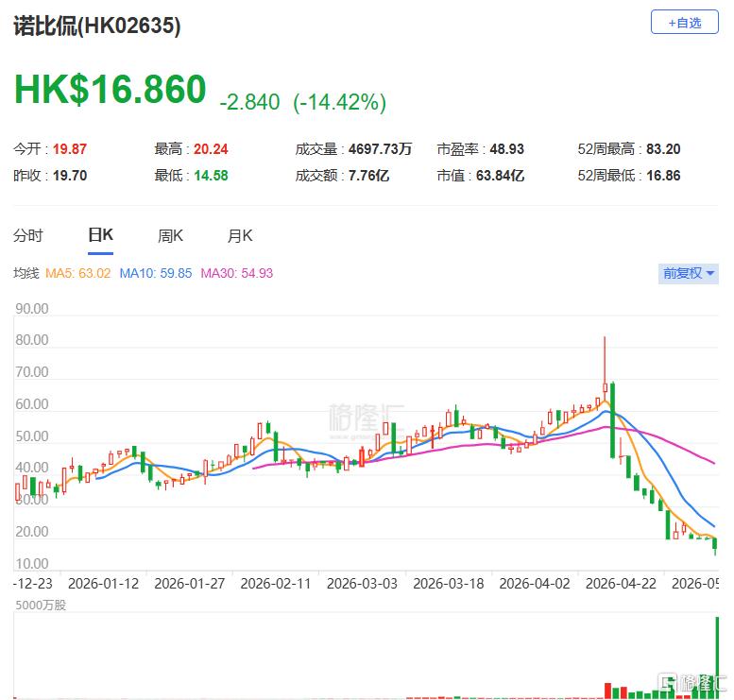This screenshot has height=700, width=734.
Task: Click the 市盈率 value 48.93
Action: pos(507,149)
